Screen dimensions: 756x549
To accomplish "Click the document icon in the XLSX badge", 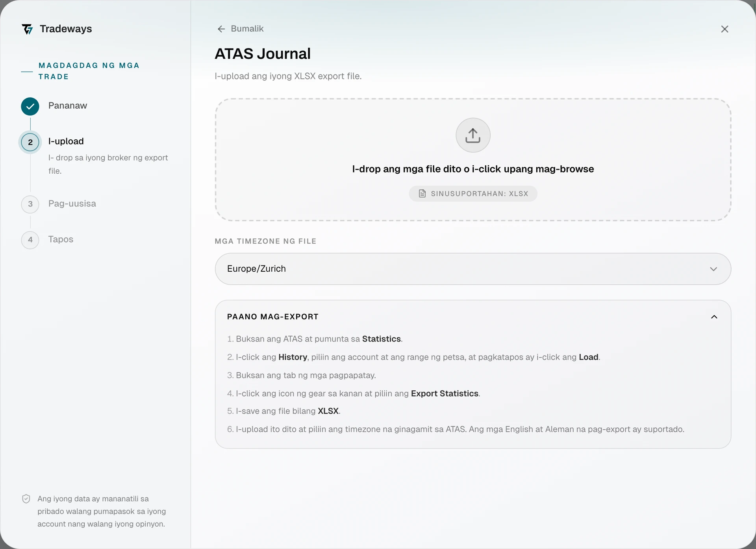I will click(422, 194).
